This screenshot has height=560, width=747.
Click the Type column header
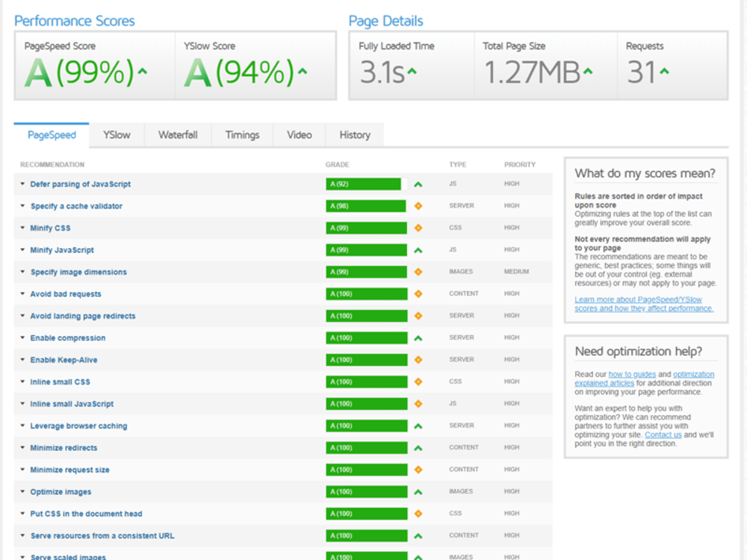click(x=457, y=165)
